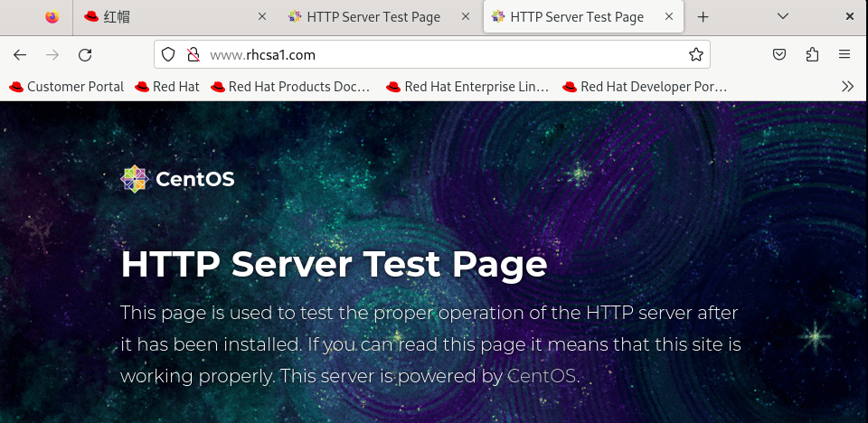Viewport: 868px width, 423px height.
Task: Open Red Hat bookmark
Action: [x=167, y=87]
